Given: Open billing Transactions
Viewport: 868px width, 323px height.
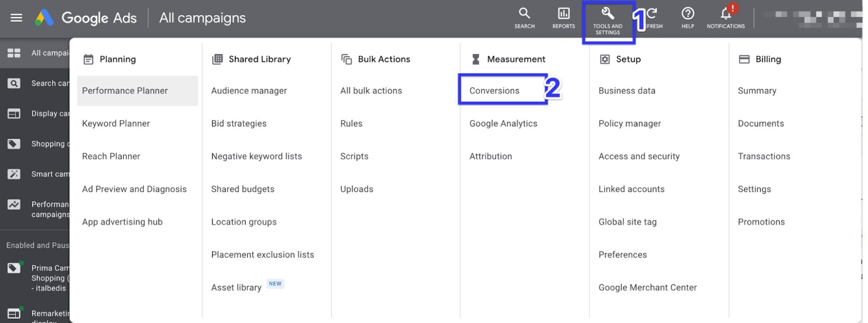Looking at the screenshot, I should pyautogui.click(x=764, y=156).
